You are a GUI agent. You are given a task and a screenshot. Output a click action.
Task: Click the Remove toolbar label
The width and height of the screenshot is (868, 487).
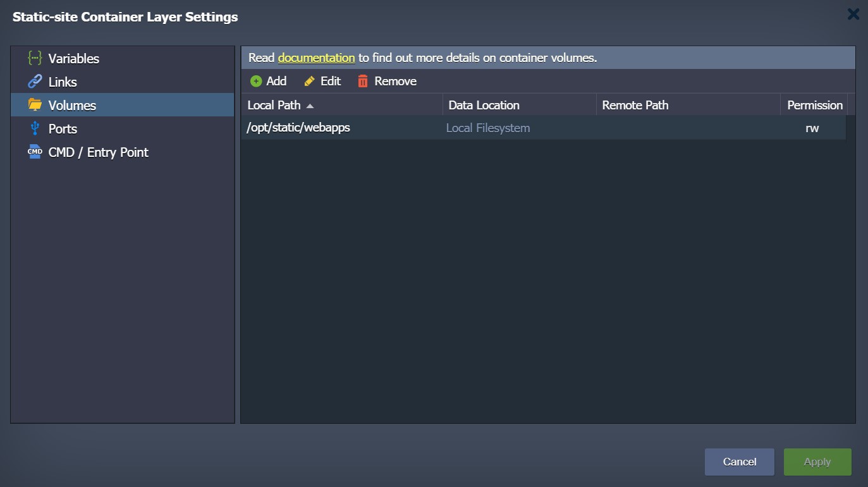coord(396,81)
